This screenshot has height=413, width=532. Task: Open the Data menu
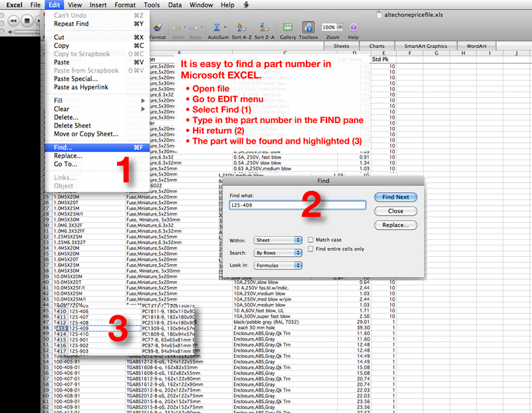175,5
